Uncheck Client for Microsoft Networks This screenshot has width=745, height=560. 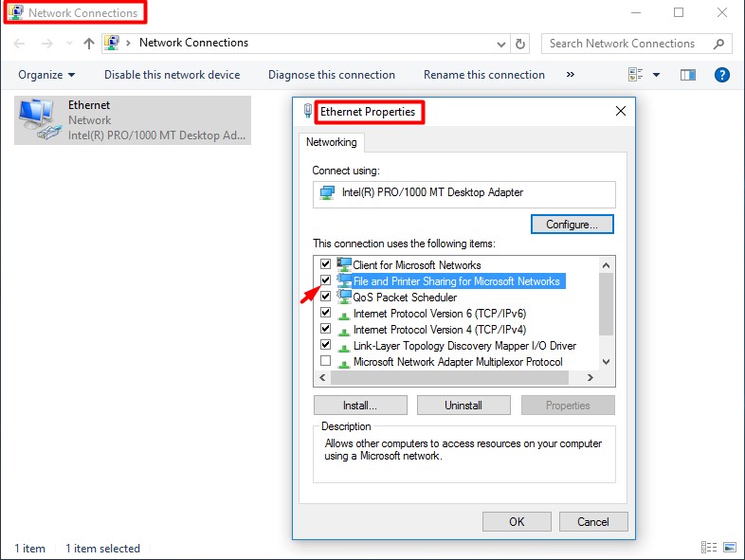pyautogui.click(x=325, y=264)
